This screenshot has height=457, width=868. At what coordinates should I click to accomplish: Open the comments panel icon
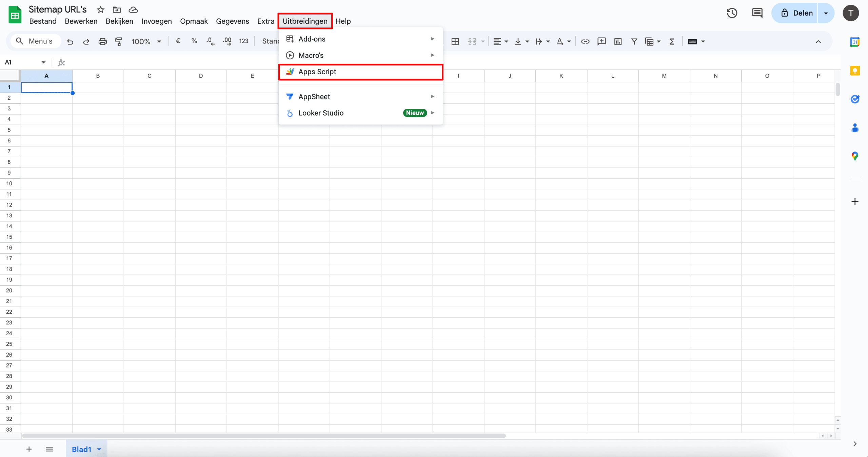coord(757,13)
